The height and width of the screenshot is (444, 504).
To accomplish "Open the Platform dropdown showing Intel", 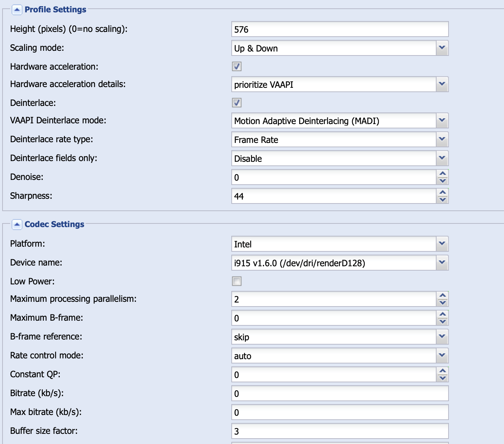I will coord(442,244).
